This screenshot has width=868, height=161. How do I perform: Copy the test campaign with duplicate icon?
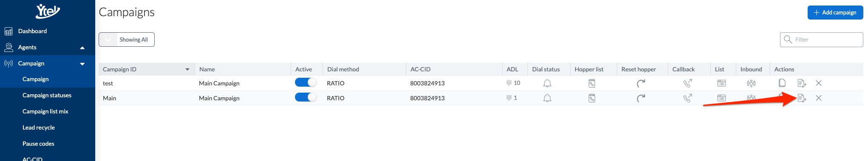tap(782, 83)
